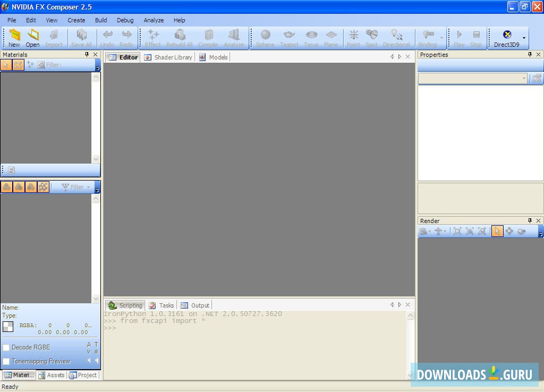Viewport: 544px width, 392px height.
Task: Click the Direct3D9 mode button
Action: point(508,37)
